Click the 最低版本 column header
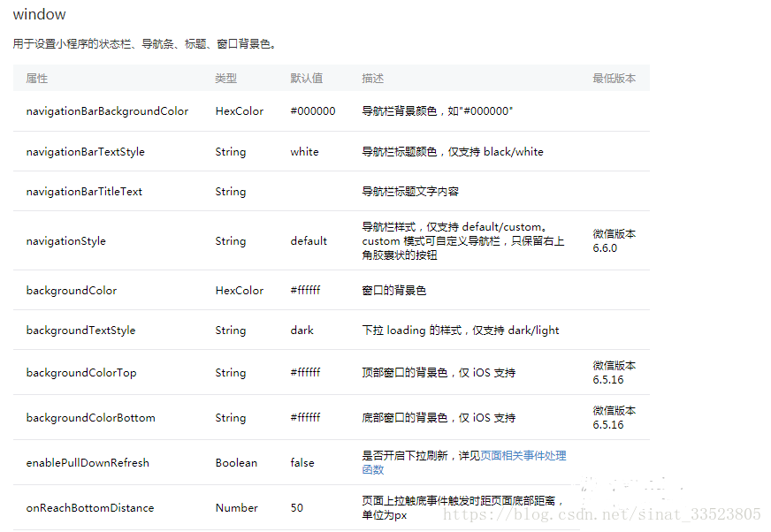This screenshot has height=532, width=771. (x=615, y=78)
